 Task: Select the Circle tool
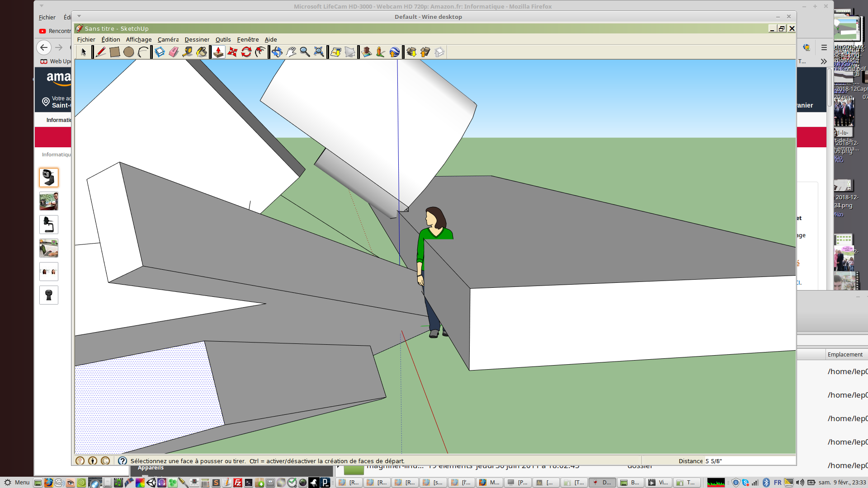[129, 52]
